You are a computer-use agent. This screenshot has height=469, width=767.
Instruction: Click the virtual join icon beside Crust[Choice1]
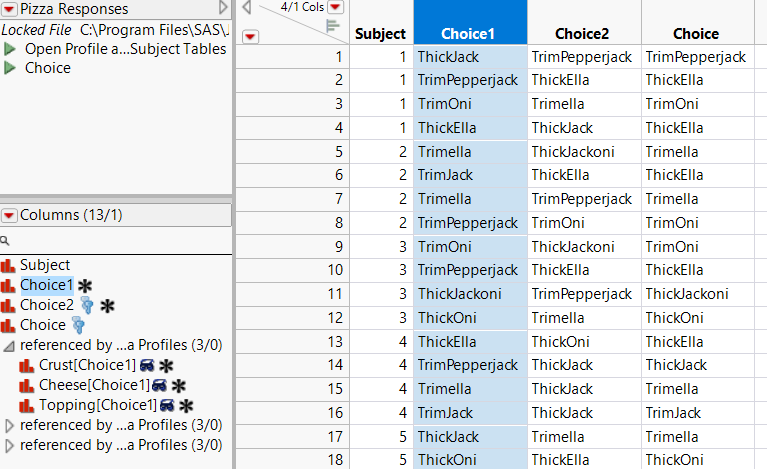point(147,366)
